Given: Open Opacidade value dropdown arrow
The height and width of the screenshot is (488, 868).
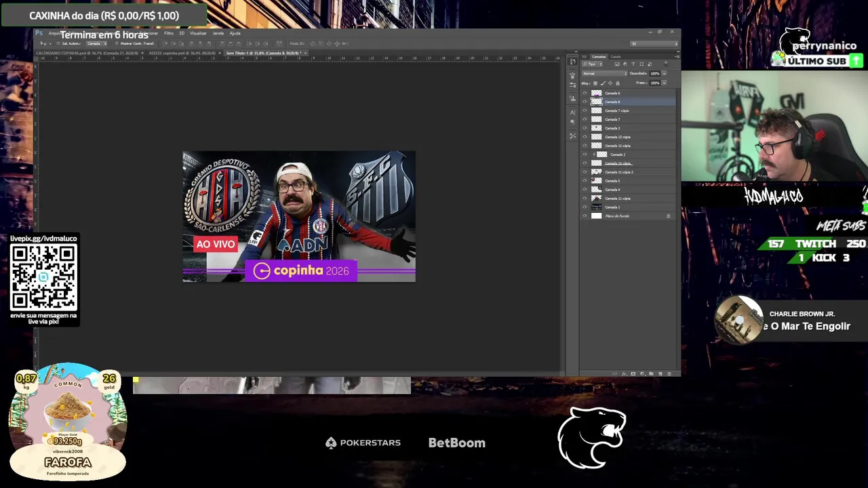Looking at the screenshot, I should (664, 73).
